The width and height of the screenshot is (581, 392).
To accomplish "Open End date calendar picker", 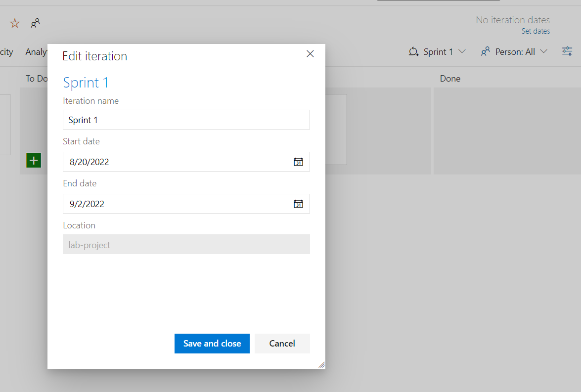I will (298, 204).
